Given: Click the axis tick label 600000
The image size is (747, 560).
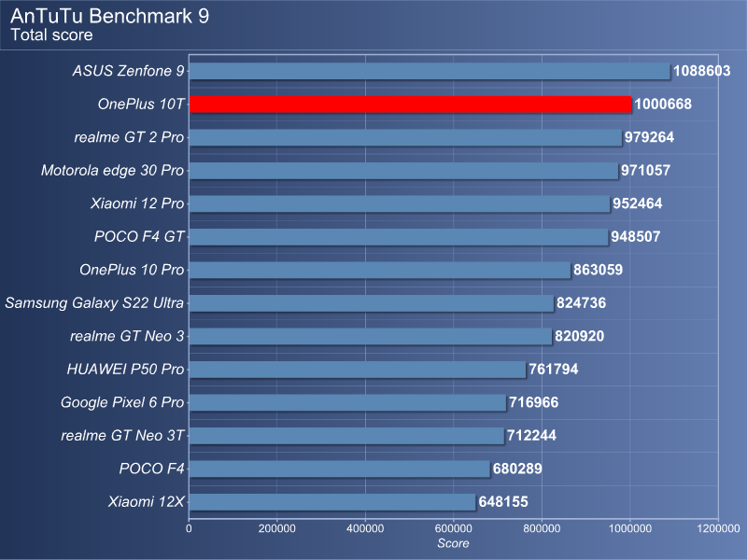Looking at the screenshot, I should pyautogui.click(x=454, y=528).
